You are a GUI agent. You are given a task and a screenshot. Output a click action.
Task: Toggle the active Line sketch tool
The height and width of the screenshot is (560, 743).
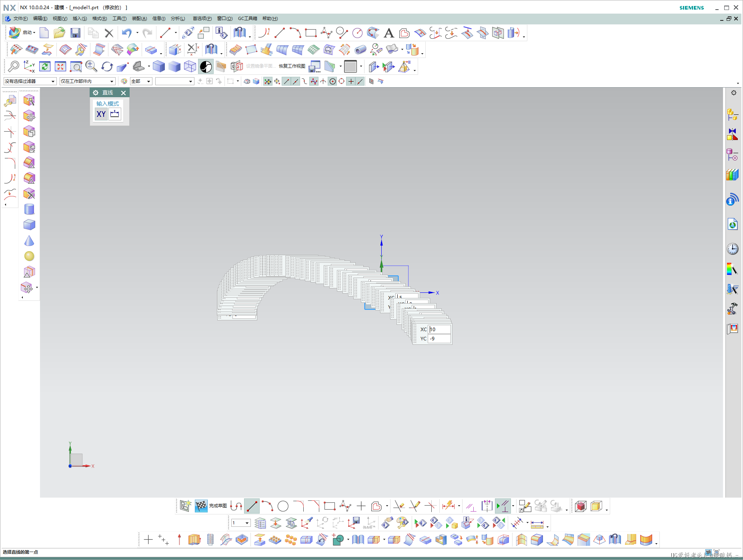point(252,506)
